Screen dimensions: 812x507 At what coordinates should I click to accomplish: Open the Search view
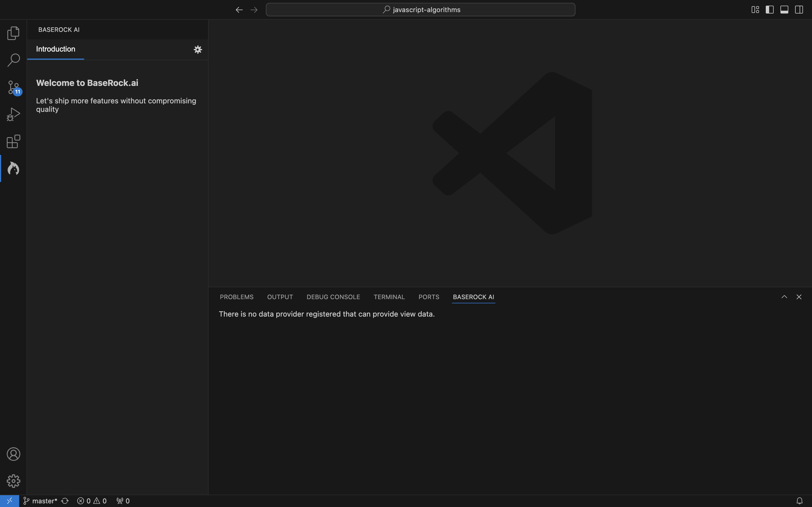coord(14,60)
